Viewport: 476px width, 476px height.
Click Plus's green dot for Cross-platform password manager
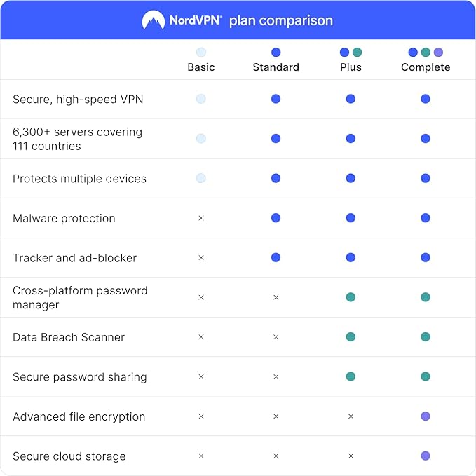click(x=351, y=297)
